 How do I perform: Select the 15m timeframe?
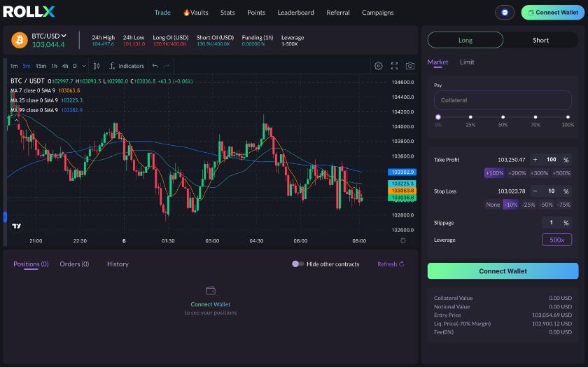pyautogui.click(x=41, y=66)
